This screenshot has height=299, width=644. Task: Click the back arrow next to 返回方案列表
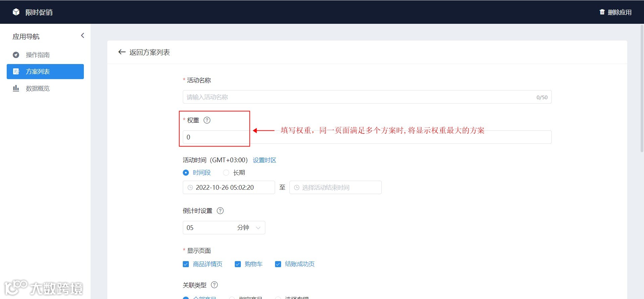pyautogui.click(x=122, y=52)
